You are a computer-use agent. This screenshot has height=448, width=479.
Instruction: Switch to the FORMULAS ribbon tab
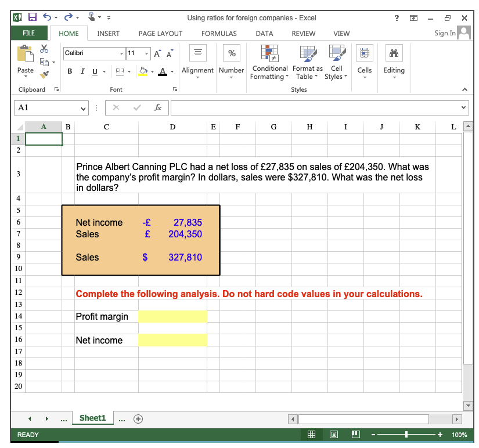tap(219, 34)
